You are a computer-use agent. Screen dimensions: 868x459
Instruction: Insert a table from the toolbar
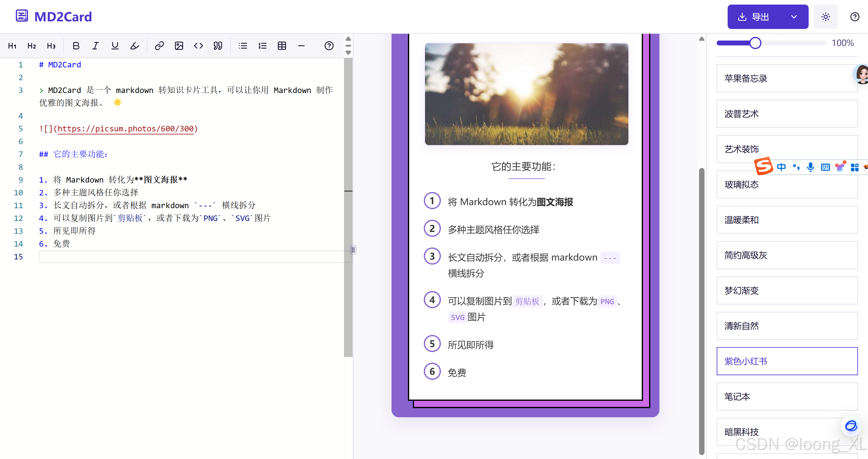tap(282, 46)
